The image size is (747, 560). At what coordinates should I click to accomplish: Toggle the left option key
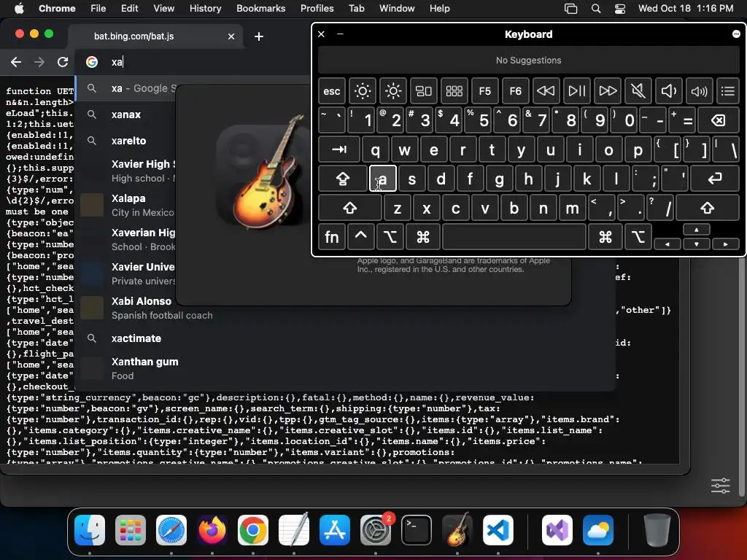tap(390, 237)
